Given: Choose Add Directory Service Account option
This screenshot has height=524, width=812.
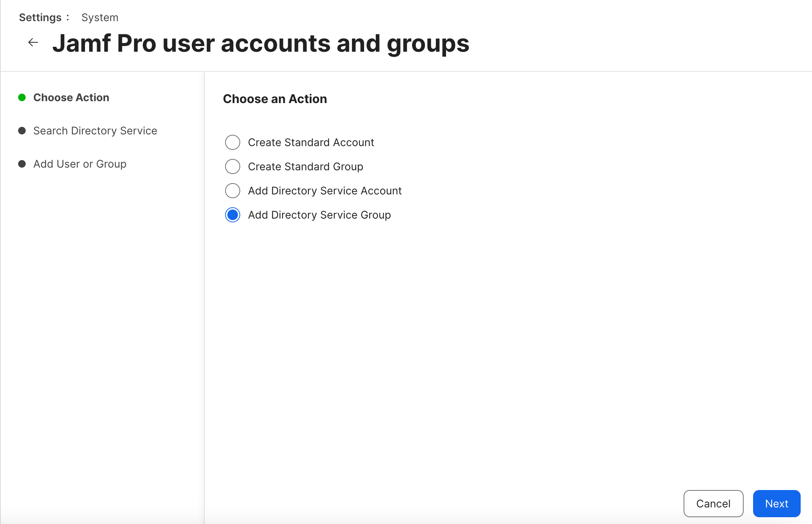Looking at the screenshot, I should (x=233, y=191).
